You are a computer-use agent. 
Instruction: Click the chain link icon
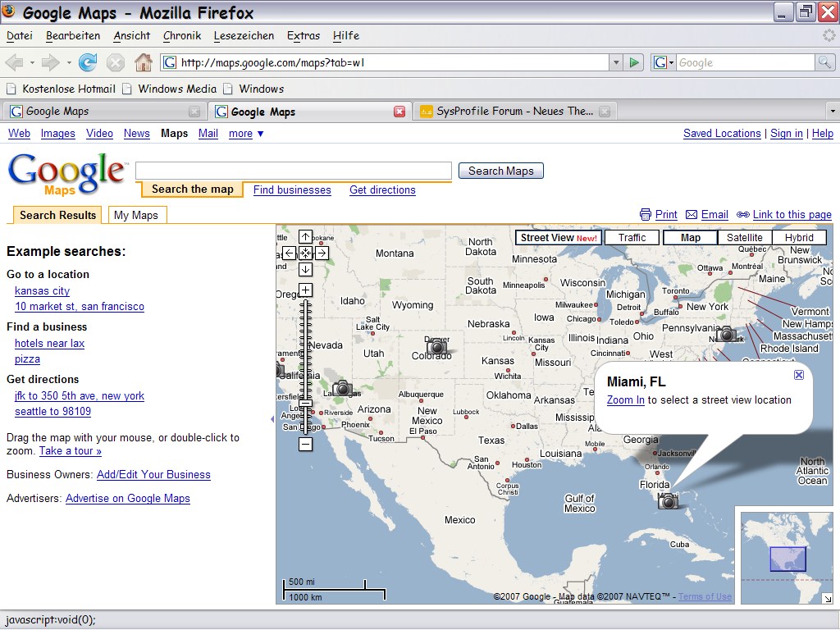point(743,215)
